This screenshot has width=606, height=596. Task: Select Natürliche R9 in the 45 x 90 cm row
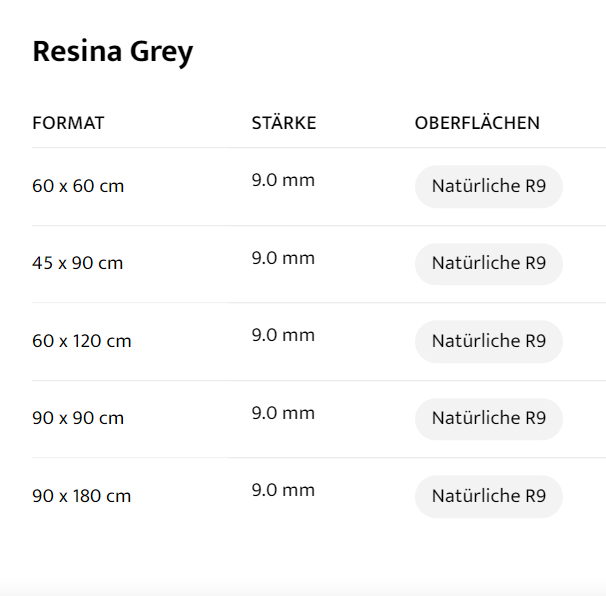[x=488, y=264]
